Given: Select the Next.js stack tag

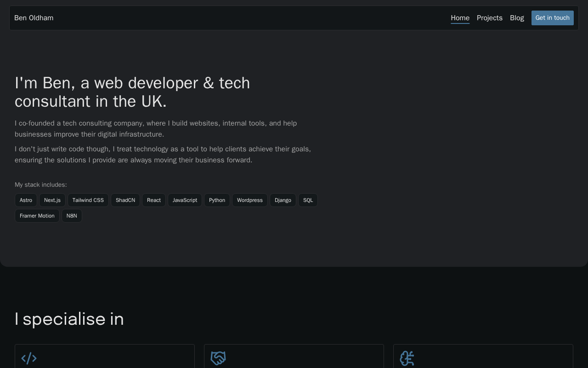Looking at the screenshot, I should [x=52, y=200].
